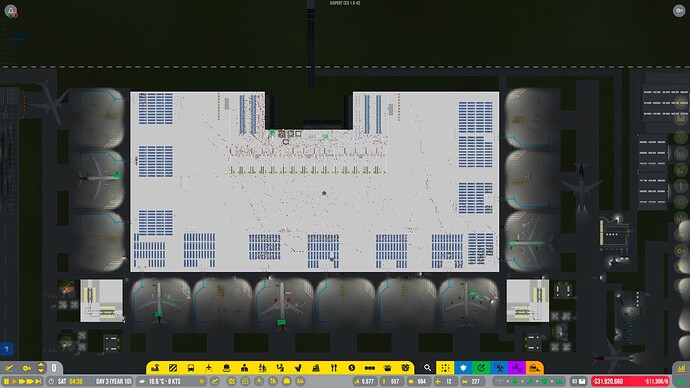Open the fork and knife food menu
The image size is (690, 388).
tap(334, 368)
